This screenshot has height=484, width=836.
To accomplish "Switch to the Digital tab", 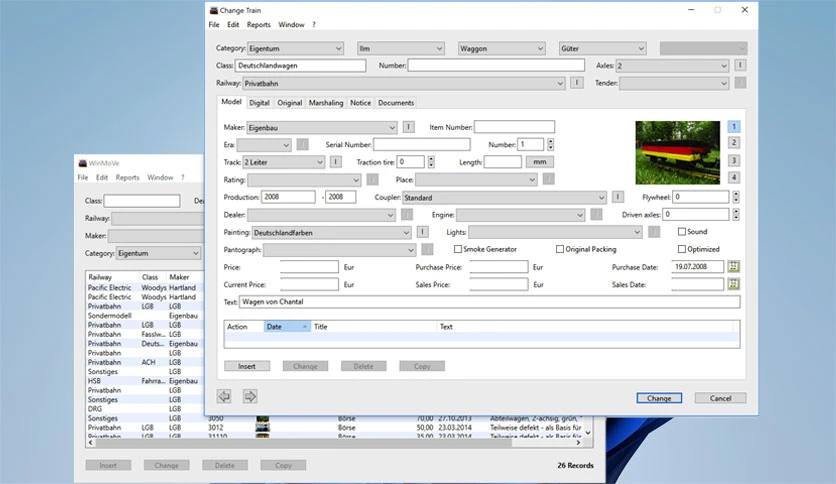I will pos(259,103).
